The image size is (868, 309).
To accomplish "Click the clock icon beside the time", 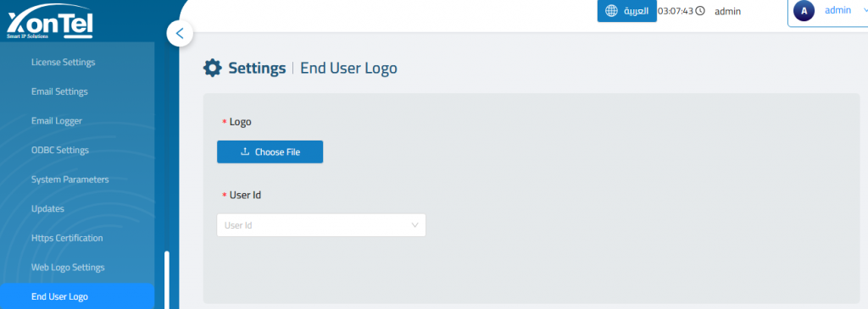I will (700, 11).
